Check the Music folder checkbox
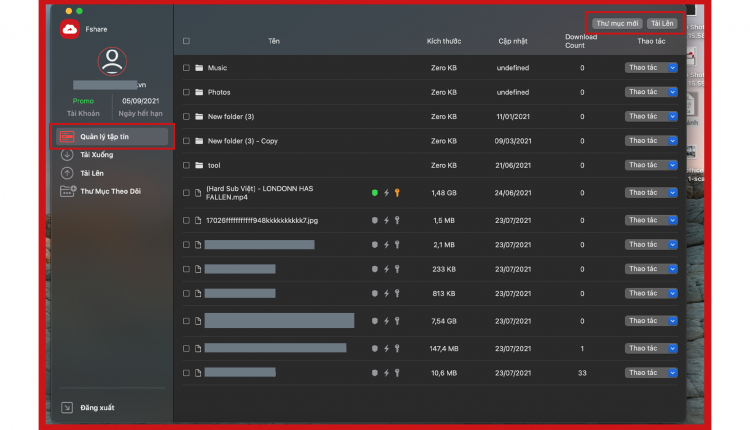 tap(186, 68)
